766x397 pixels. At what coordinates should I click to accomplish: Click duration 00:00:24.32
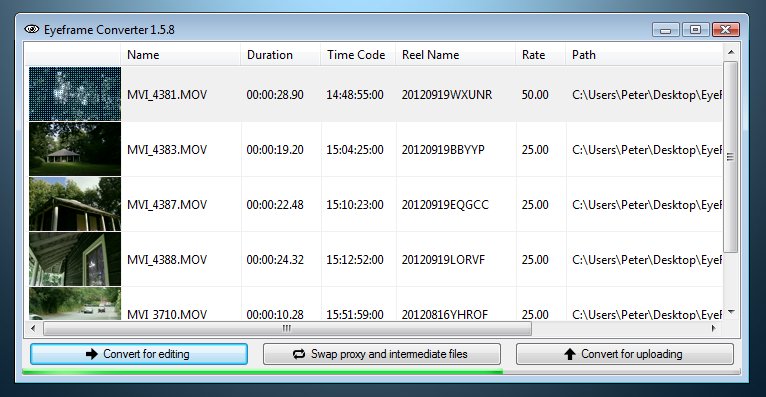coord(275,260)
